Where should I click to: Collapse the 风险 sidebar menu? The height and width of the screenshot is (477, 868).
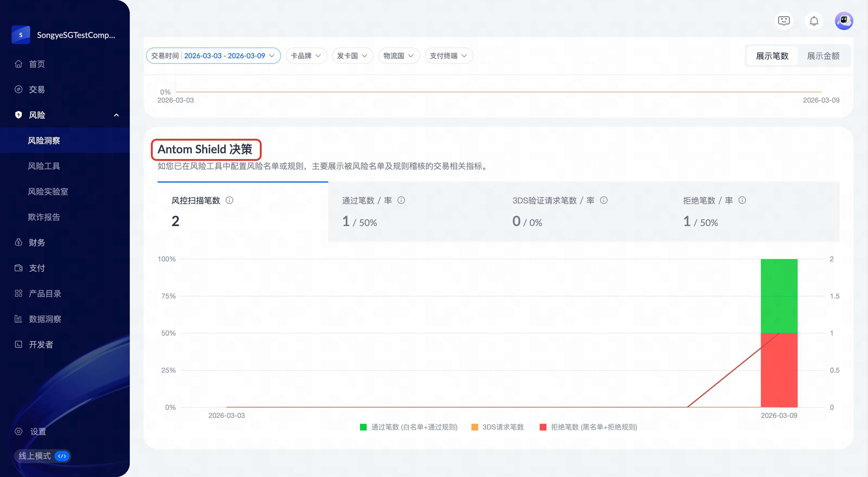click(116, 115)
